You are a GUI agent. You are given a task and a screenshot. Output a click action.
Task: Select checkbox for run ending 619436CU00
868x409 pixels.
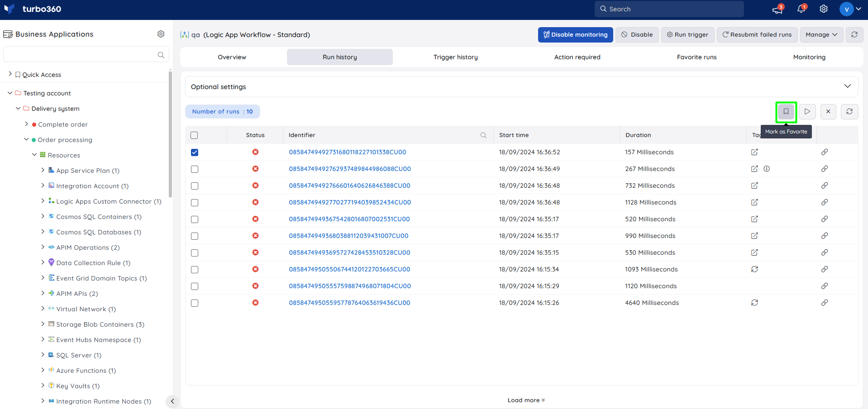[x=195, y=303]
